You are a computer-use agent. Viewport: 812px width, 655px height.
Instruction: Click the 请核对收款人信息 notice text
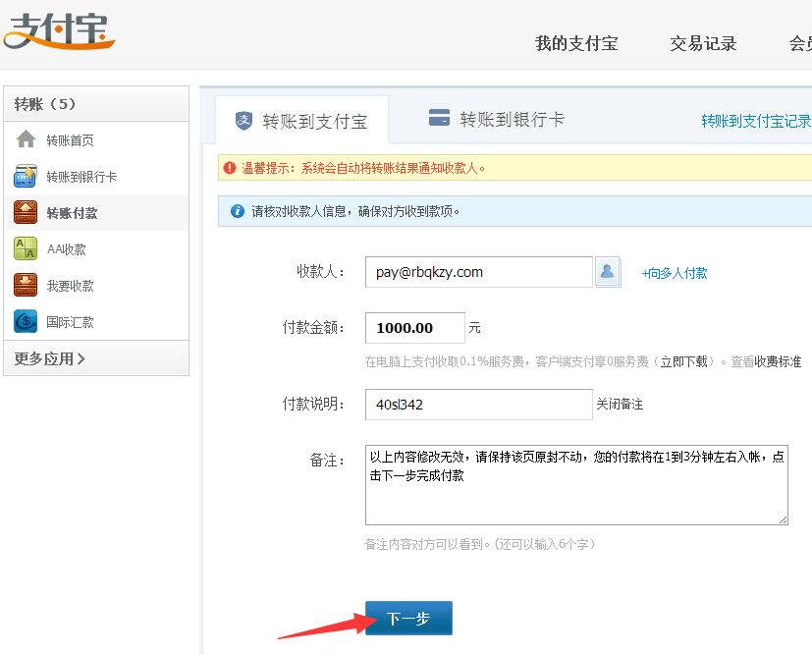(x=355, y=211)
